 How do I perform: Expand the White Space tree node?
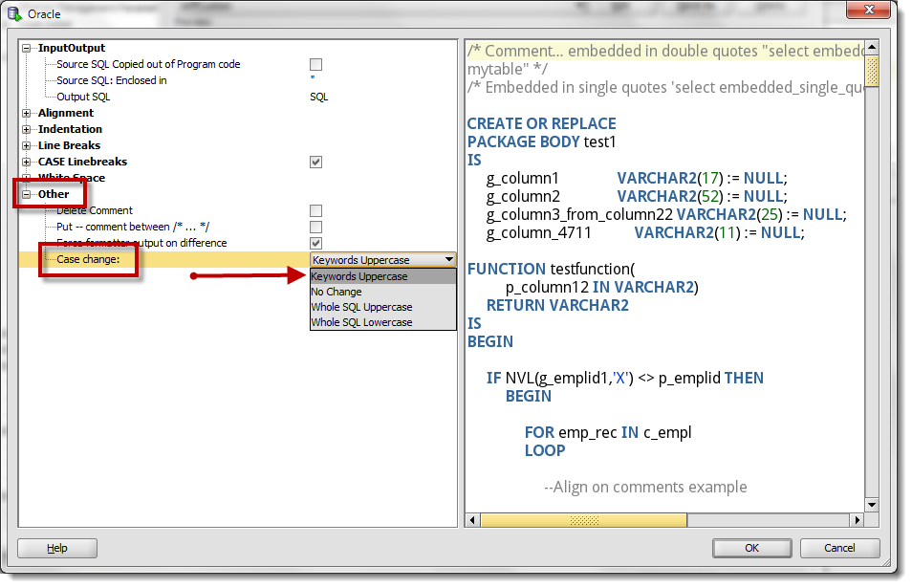pos(26,178)
